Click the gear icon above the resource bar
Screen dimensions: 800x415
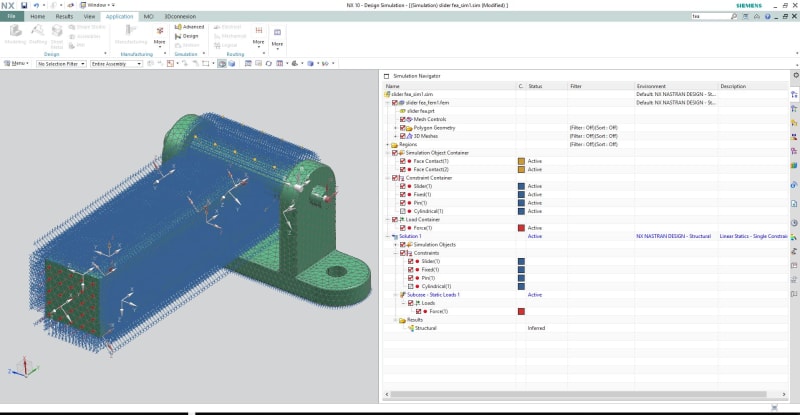pyautogui.click(x=795, y=76)
